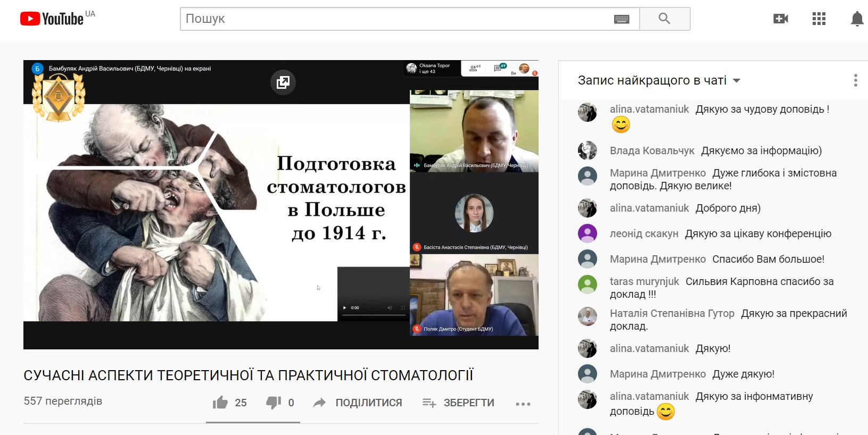Click the magnifier search button
Image resolution: width=868 pixels, height=435 pixels.
pyautogui.click(x=665, y=19)
